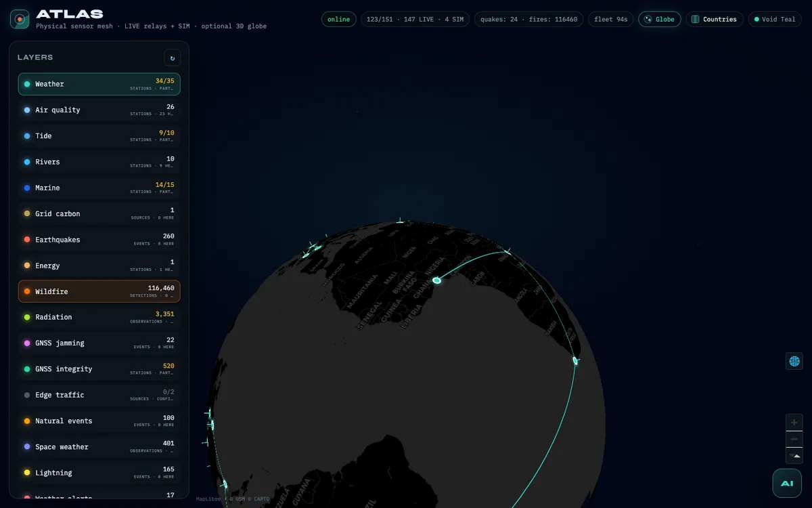812x508 pixels.
Task: Select the Energy layer row
Action: tap(99, 266)
